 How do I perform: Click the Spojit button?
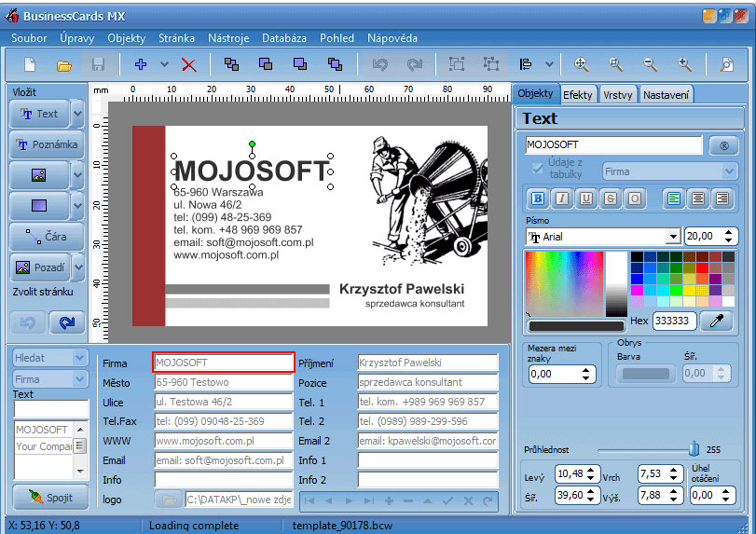50,498
